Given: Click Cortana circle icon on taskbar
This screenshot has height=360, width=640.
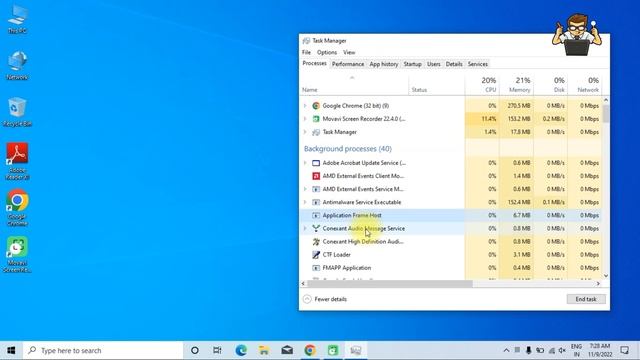Looking at the screenshot, I should (195, 350).
